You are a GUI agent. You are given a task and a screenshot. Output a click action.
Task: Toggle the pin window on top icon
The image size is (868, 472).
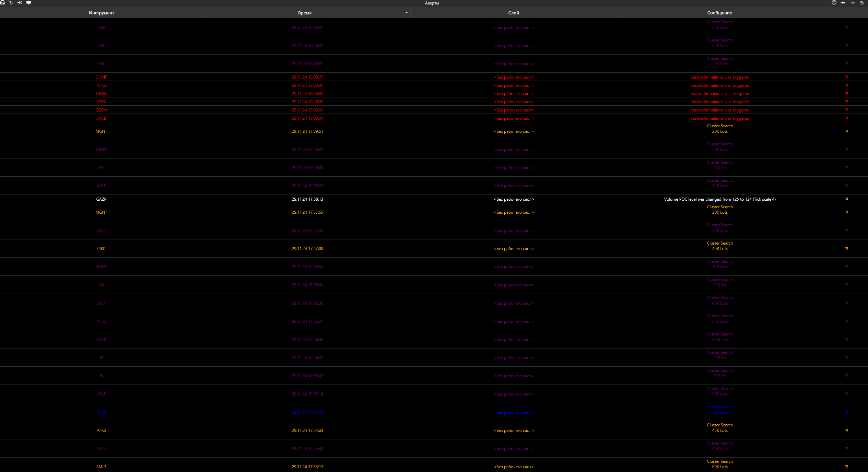pos(843,3)
